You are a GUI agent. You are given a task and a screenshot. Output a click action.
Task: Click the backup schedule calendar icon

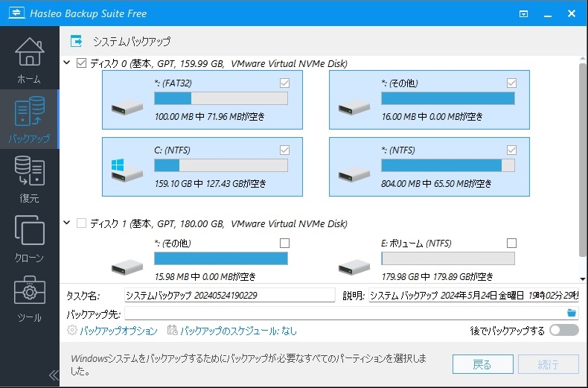point(173,330)
